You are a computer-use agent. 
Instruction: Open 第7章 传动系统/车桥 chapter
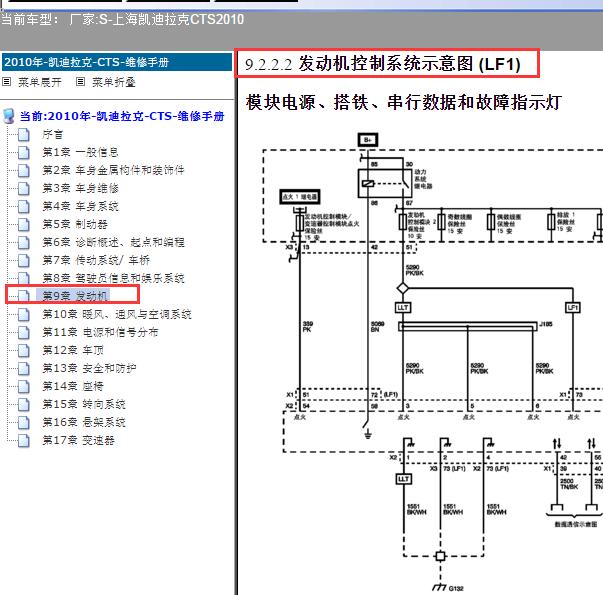coord(96,260)
